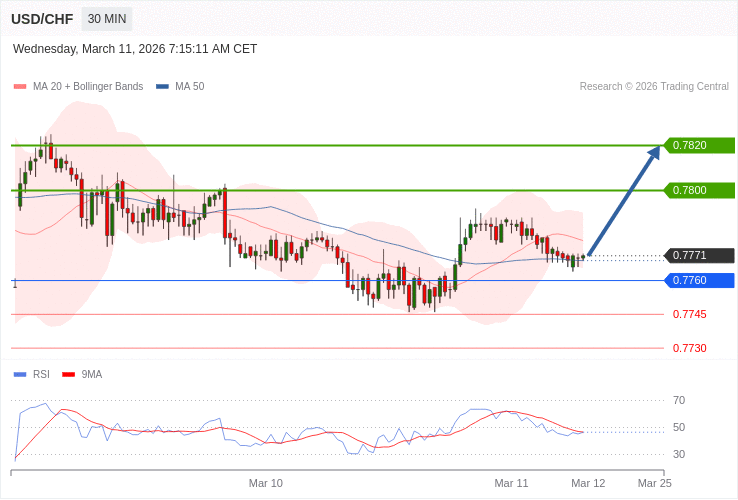Click the MA 50 blue legend swatch
The image size is (738, 500).
point(162,87)
